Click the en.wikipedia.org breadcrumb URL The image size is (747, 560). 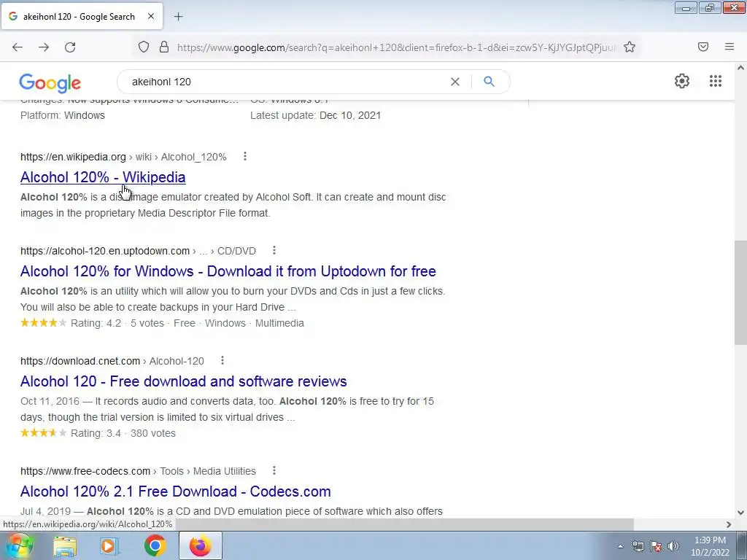coord(123,157)
